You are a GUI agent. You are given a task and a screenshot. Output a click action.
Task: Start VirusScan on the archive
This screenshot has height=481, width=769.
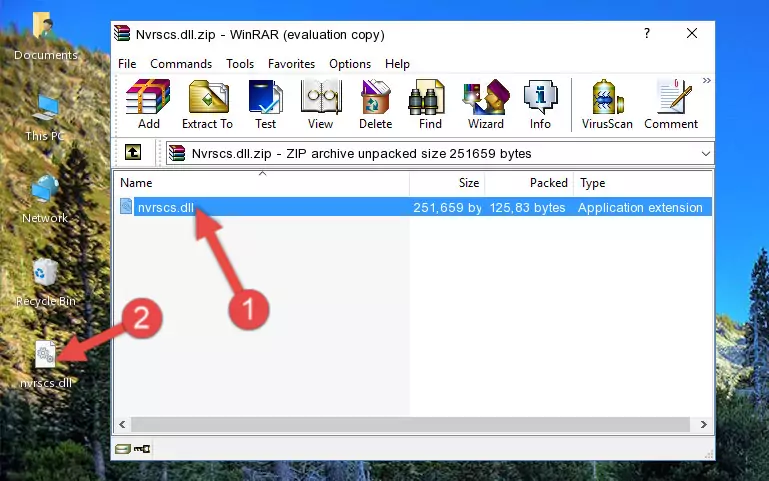coord(607,104)
